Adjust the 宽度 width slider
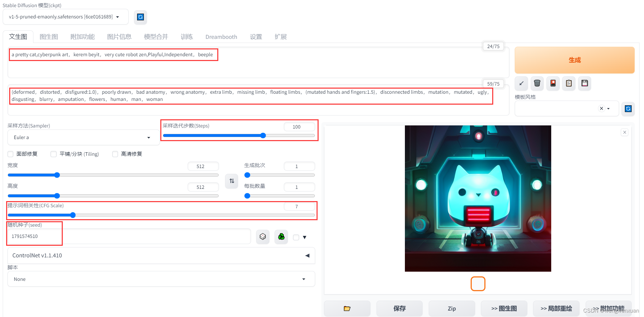Viewport: 644px width, 317px height. click(x=113, y=175)
